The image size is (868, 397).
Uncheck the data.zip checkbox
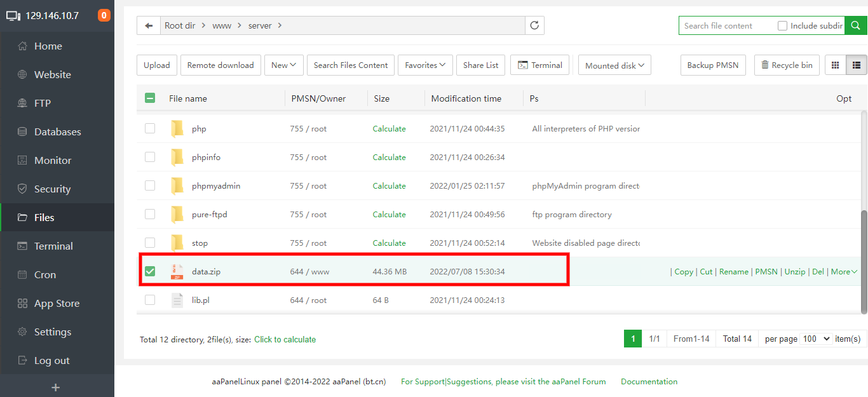tap(150, 271)
